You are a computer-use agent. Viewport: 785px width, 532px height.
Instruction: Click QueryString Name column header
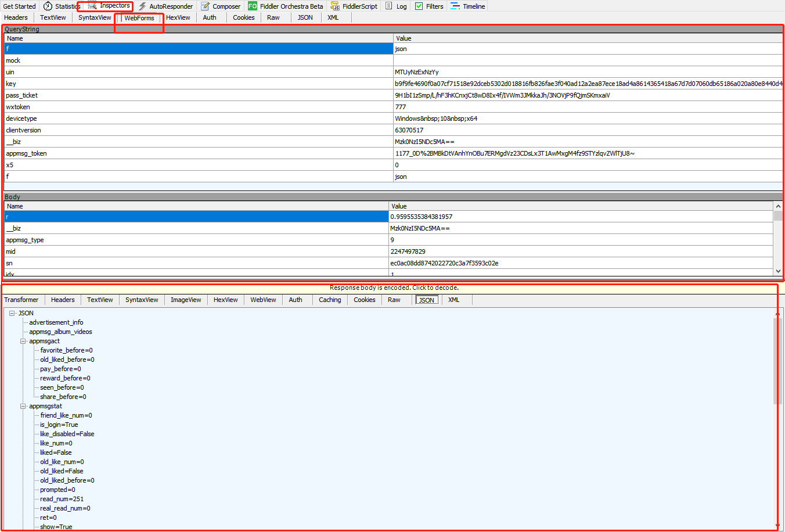coord(199,38)
